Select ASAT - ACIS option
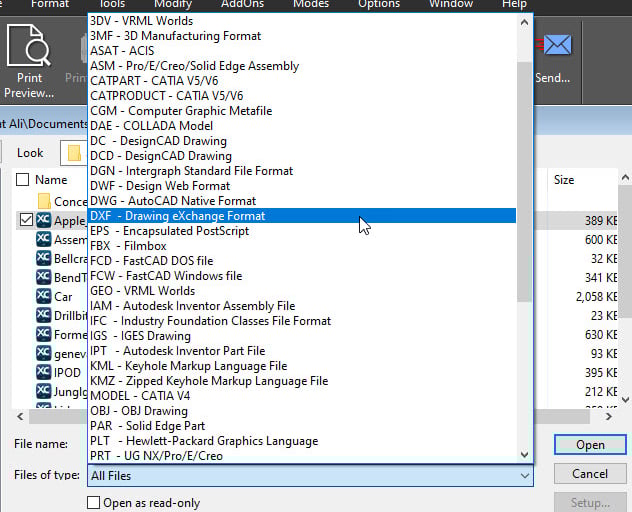 click(302, 51)
